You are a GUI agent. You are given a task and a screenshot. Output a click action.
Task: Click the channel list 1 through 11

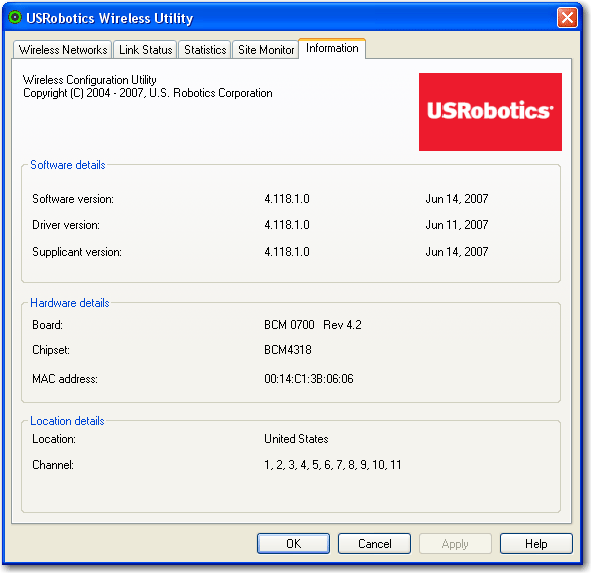[x=333, y=465]
